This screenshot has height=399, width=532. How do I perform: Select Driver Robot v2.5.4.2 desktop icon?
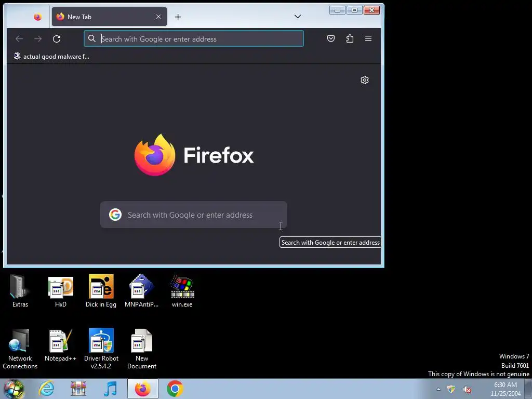pyautogui.click(x=101, y=349)
